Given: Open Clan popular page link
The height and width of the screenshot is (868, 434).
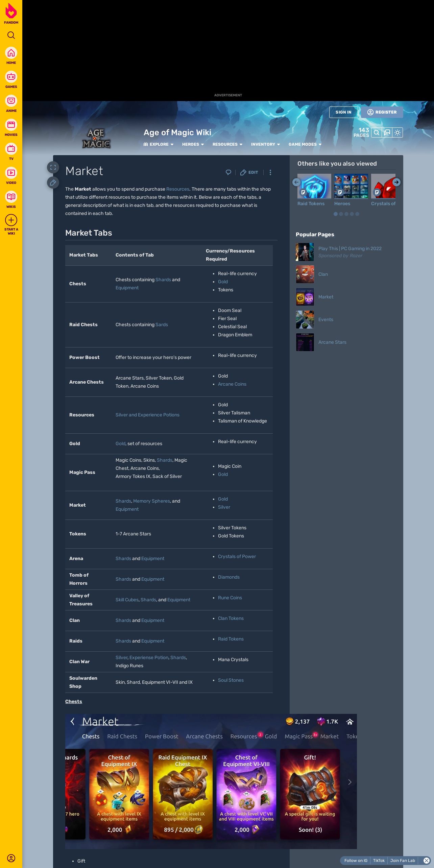Looking at the screenshot, I should [x=323, y=274].
